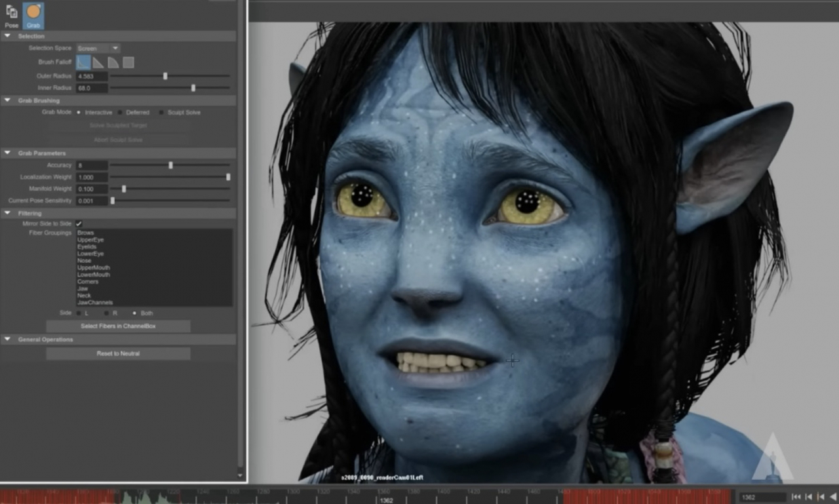Toggle the Mirror Side to Side checkbox

click(x=79, y=224)
